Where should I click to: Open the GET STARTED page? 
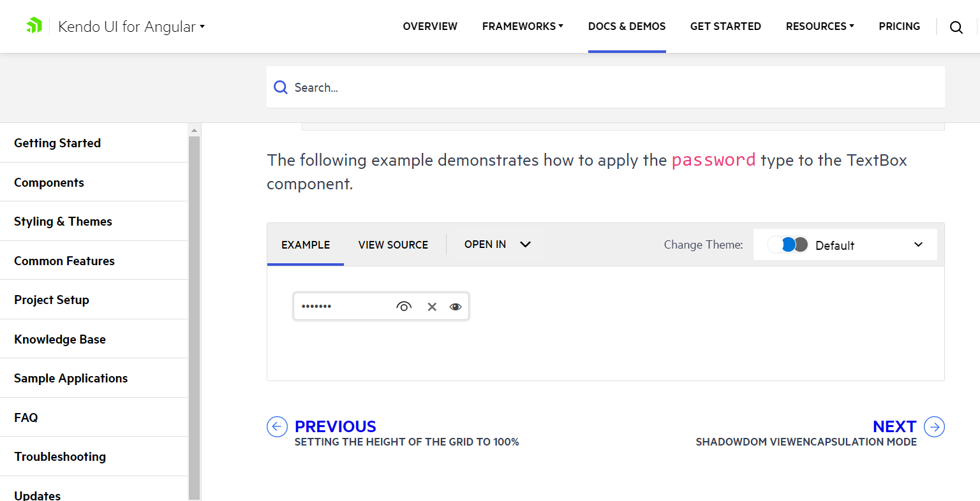(x=725, y=26)
